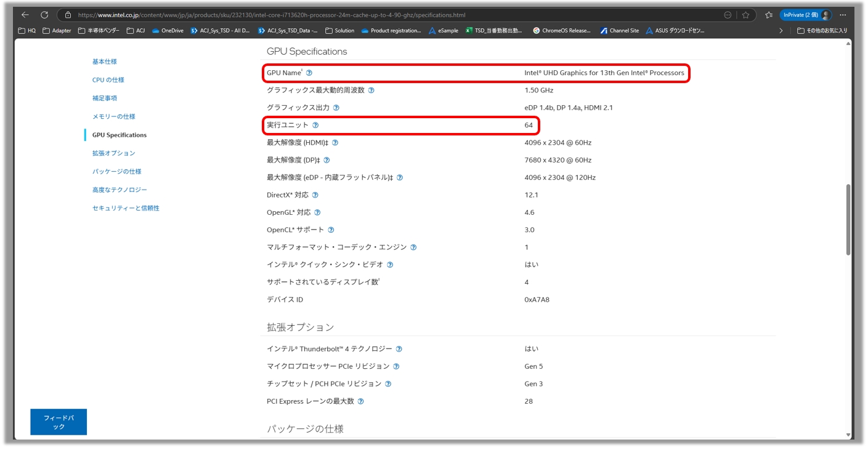Open tracking prevention icon in address bar

click(x=728, y=15)
